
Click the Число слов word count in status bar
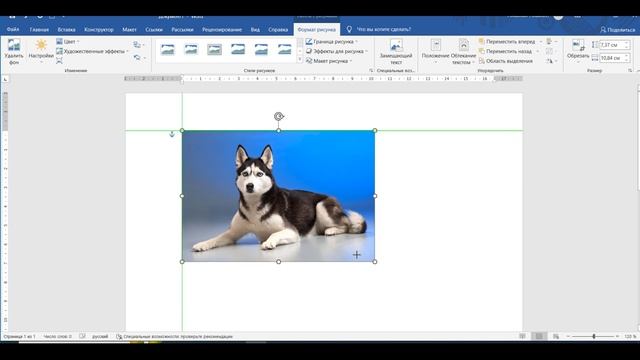pyautogui.click(x=58, y=337)
